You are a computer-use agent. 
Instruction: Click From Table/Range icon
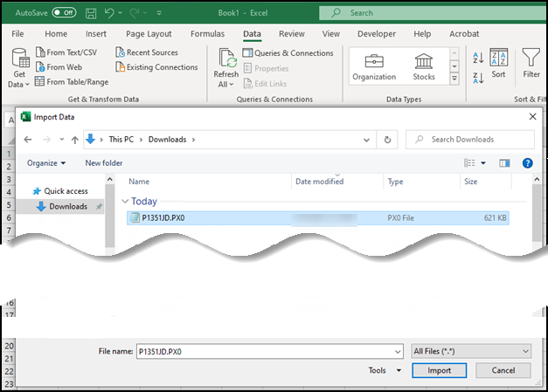point(39,82)
